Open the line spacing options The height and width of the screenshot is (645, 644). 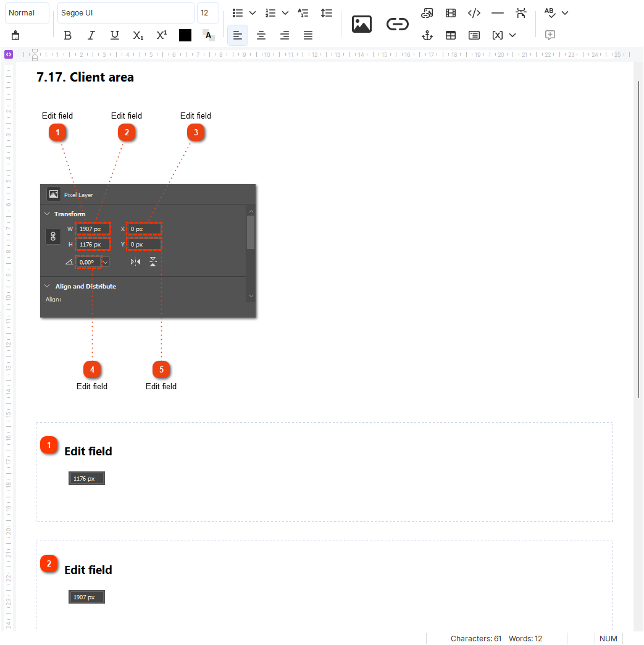tap(327, 13)
